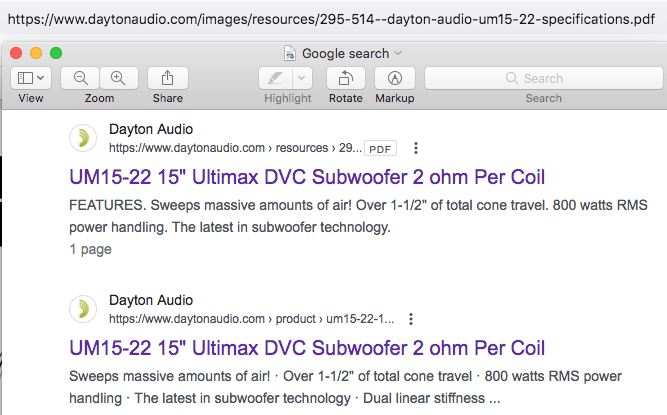Open more options for the product result
Viewport: 667px width, 415px height.
click(x=411, y=319)
